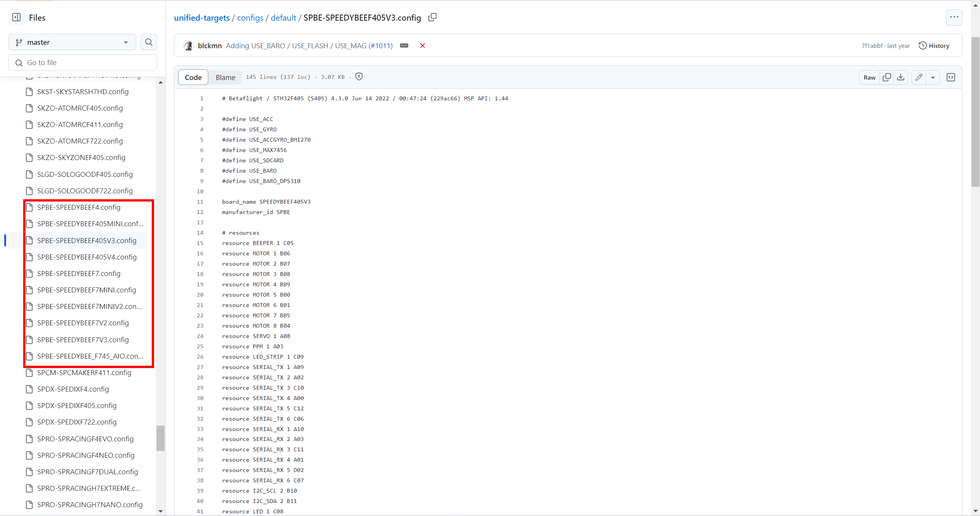The width and height of the screenshot is (980, 516).
Task: Open SPRO-SPRACINGF4EVO.config file
Action: click(x=85, y=439)
